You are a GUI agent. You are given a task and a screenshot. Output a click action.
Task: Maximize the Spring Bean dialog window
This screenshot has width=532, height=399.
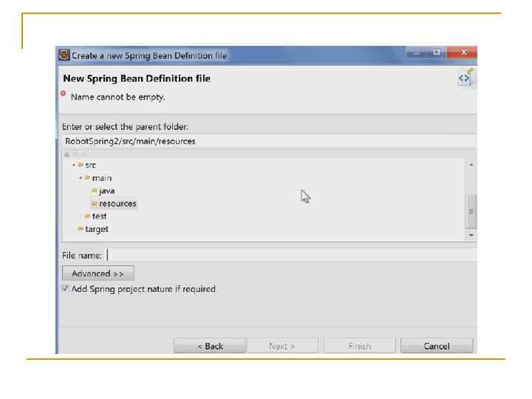(437, 52)
